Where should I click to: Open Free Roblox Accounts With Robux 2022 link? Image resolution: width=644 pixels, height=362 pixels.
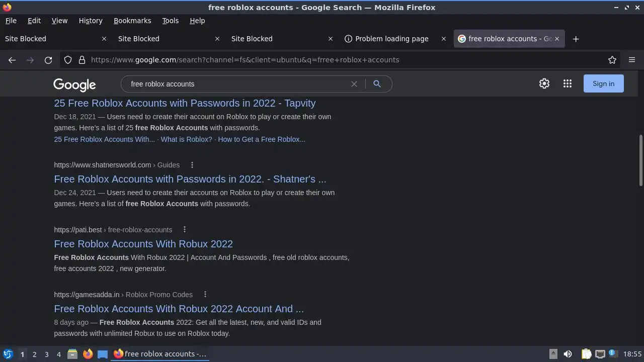[143, 244]
